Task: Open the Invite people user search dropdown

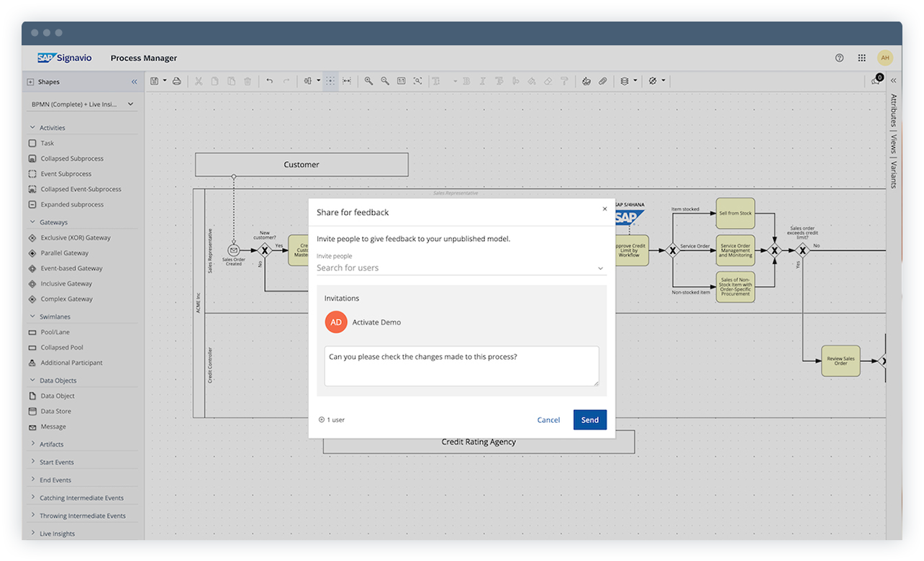Action: [599, 268]
